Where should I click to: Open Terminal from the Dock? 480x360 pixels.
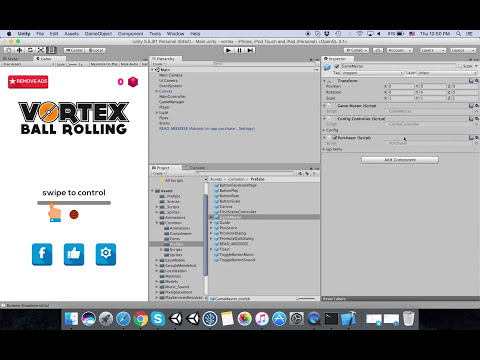(x=331, y=319)
